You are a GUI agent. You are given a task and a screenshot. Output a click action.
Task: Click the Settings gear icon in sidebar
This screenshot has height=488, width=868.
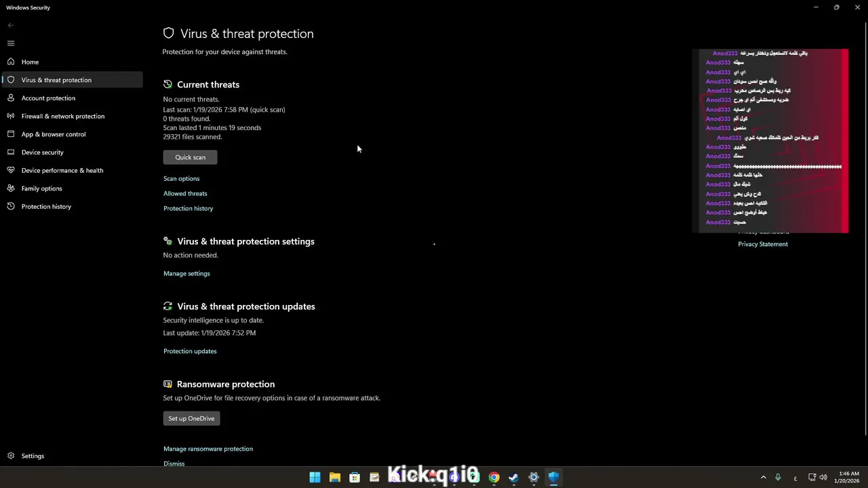click(x=11, y=456)
